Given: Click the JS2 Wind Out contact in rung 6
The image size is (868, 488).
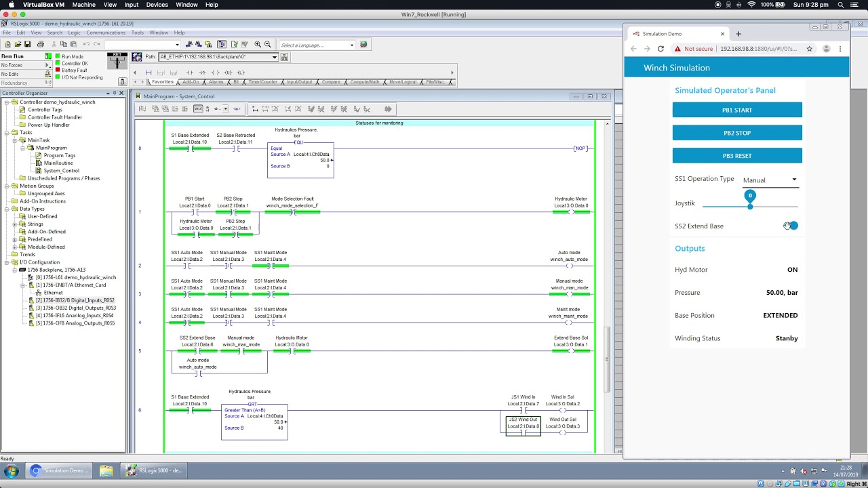Looking at the screenshot, I should 524,425.
